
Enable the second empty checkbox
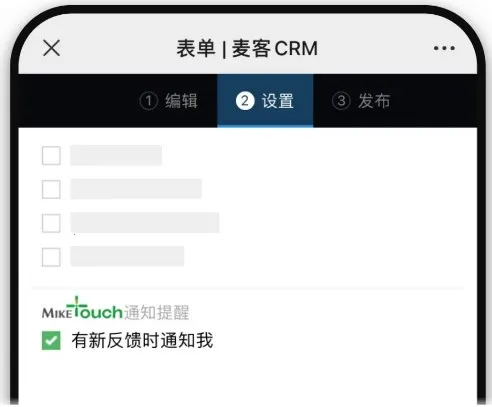(x=51, y=189)
